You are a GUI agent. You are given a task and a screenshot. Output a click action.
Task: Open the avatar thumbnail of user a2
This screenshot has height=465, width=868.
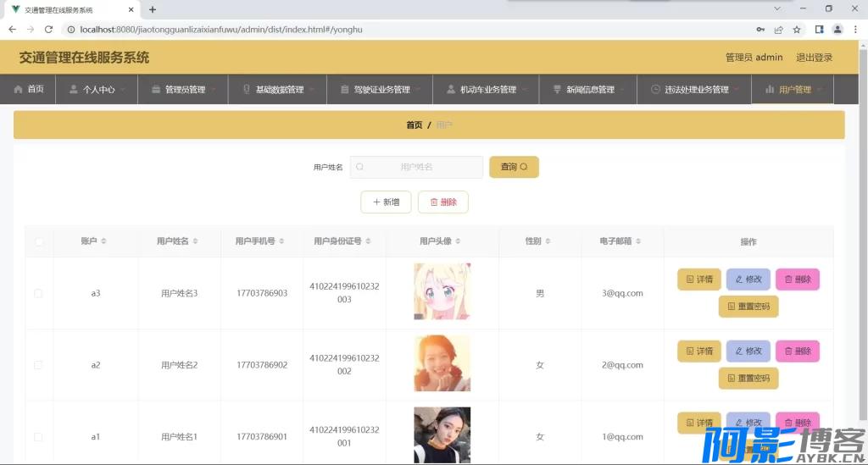(442, 363)
